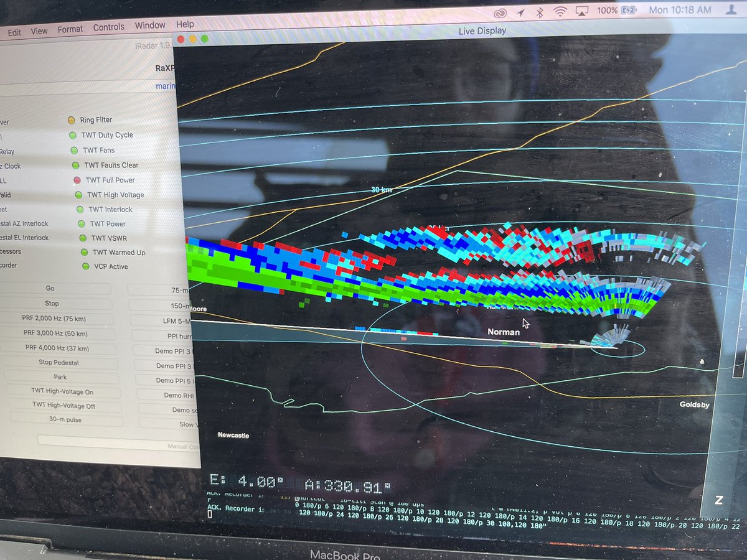Select PRF 2,000 Hz (75 km)
This screenshot has height=560, width=747.
[x=55, y=319]
